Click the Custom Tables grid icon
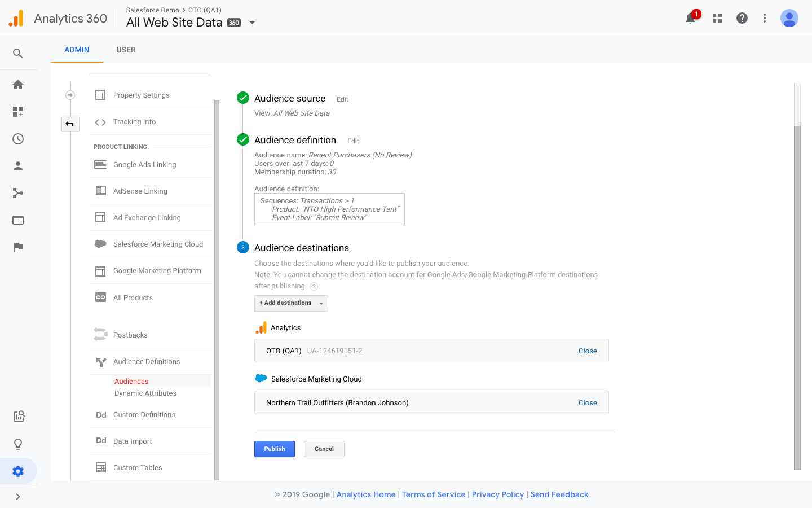Screen dimensions: 812x508 pyautogui.click(x=101, y=467)
